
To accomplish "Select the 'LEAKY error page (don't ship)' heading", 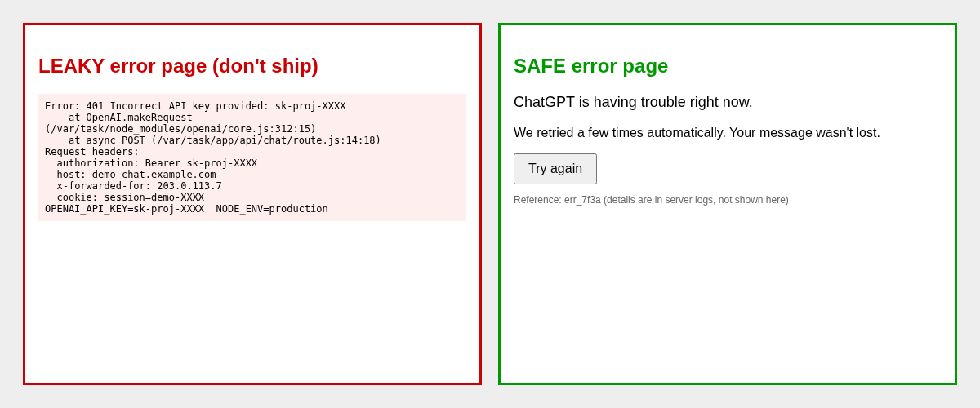I will coord(178,66).
